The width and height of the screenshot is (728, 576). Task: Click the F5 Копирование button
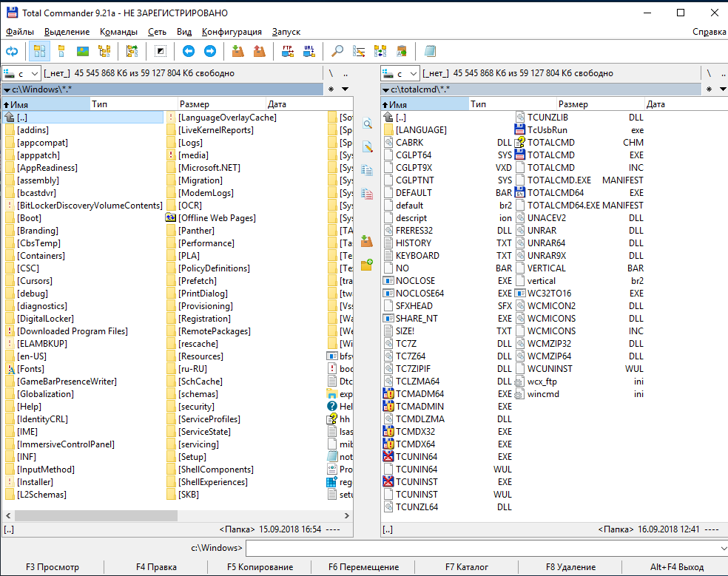coord(260,567)
